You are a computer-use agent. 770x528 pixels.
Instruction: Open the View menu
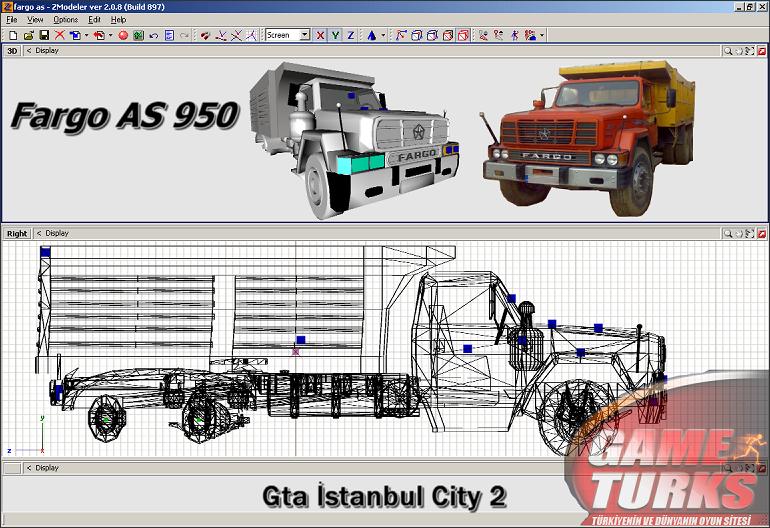coord(35,20)
